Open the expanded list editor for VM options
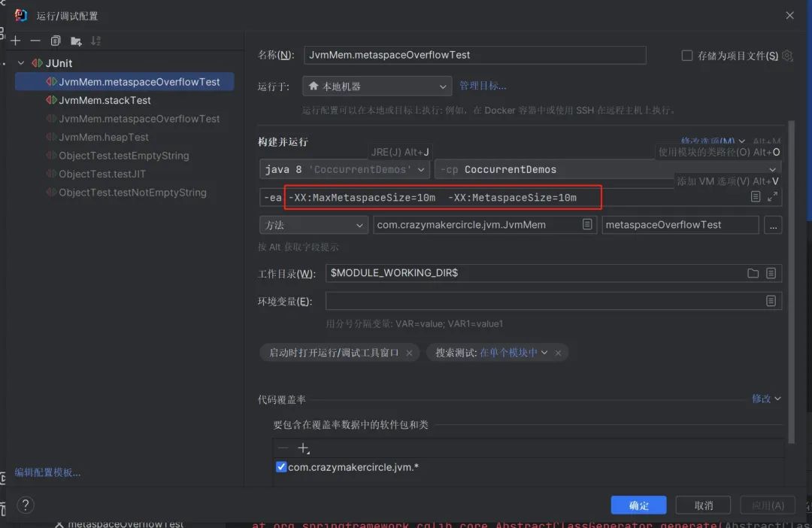Image resolution: width=812 pixels, height=528 pixels. point(756,196)
